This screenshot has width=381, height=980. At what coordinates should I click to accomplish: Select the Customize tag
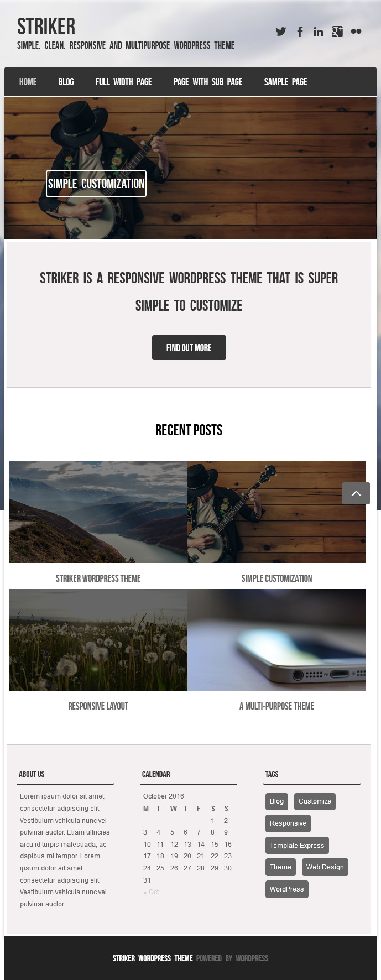pos(315,801)
